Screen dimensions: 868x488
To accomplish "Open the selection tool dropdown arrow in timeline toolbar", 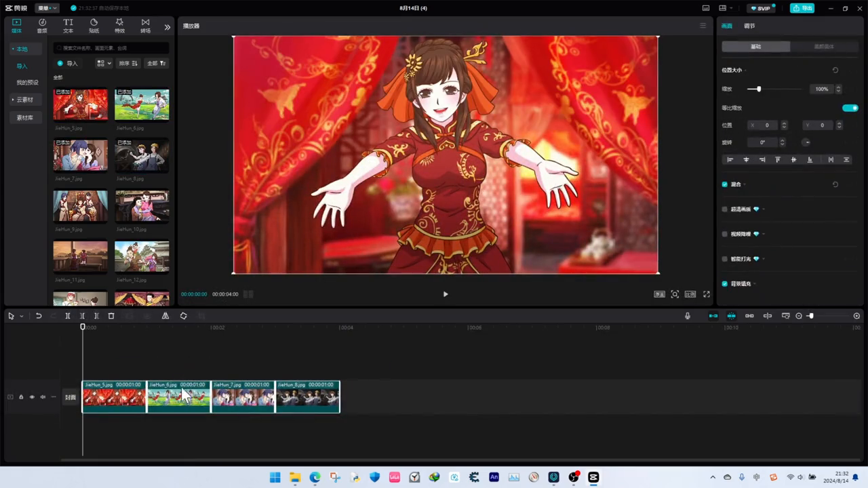I will [x=22, y=317].
